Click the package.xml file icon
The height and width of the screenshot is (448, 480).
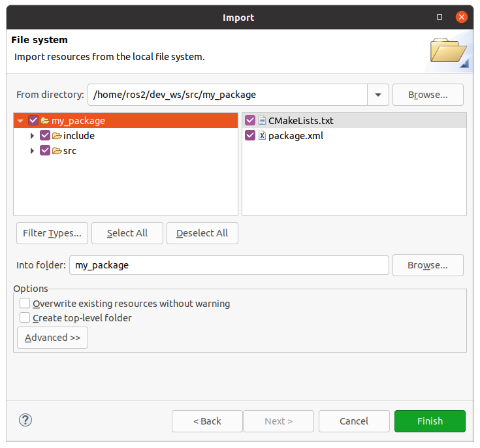262,136
